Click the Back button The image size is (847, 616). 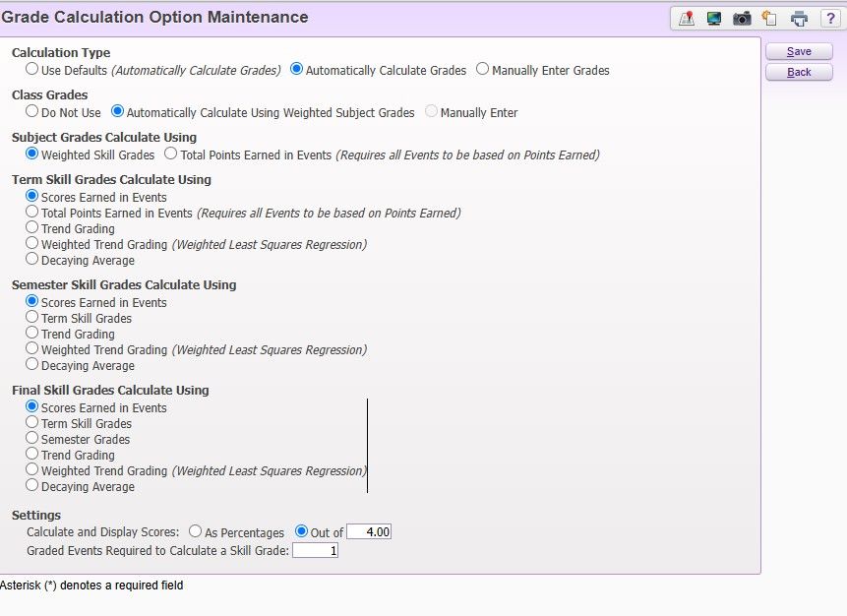pos(799,72)
